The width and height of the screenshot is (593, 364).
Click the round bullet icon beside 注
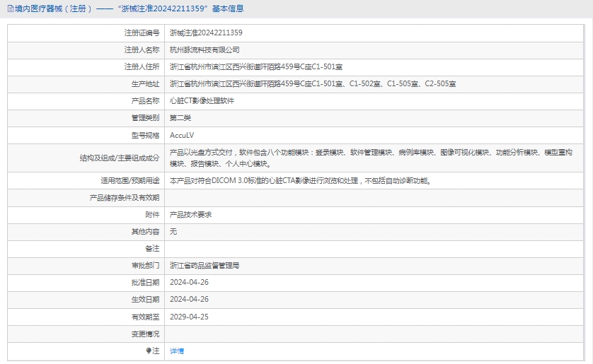149,351
